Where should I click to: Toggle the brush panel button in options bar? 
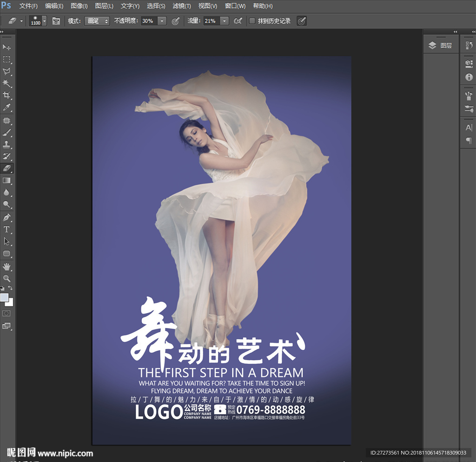[56, 21]
